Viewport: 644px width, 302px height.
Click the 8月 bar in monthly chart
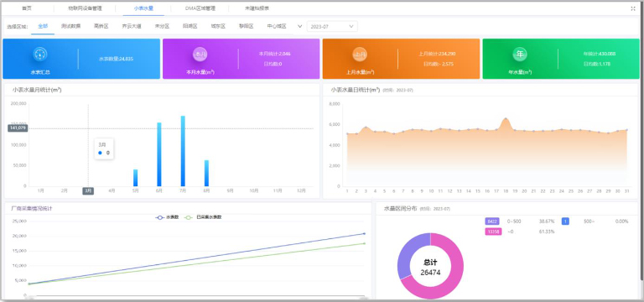point(206,173)
